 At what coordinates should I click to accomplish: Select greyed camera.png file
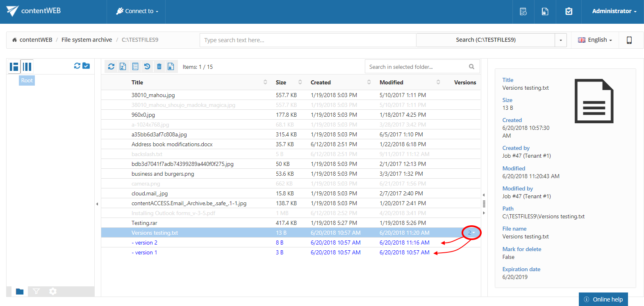point(291,184)
